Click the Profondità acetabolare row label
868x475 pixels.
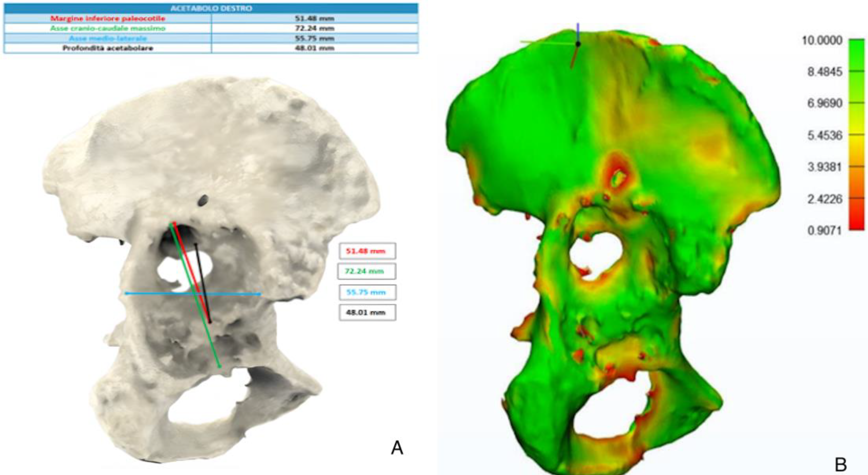[108, 48]
